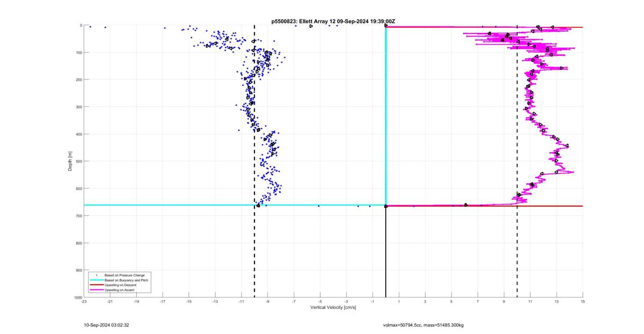Click x-axis tick label '-23'
Image resolution: width=644 pixels, height=334 pixels.
click(84, 301)
